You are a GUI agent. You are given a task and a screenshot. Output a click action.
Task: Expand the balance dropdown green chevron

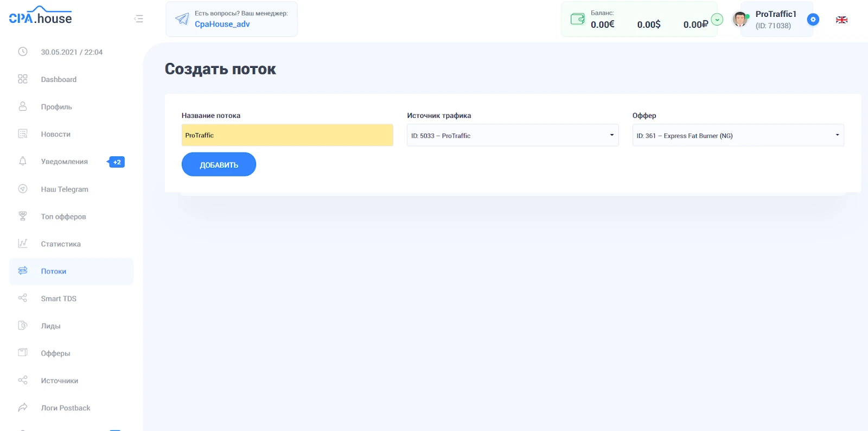(717, 20)
